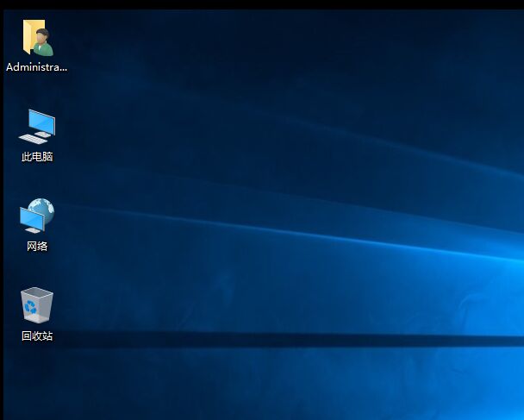Click the '网络' label text
Image resolution: width=524 pixels, height=420 pixels.
(37, 246)
